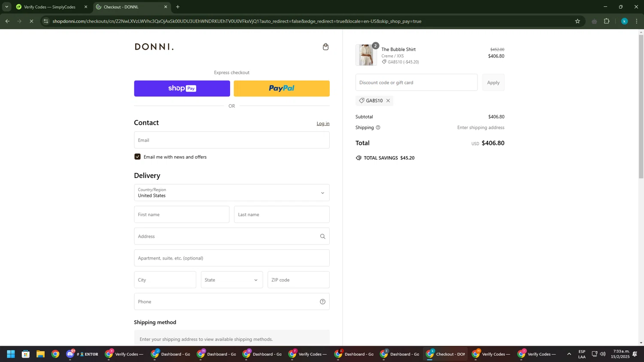Image resolution: width=644 pixels, height=362 pixels.
Task: Focus the Email input field
Action: tap(231, 140)
